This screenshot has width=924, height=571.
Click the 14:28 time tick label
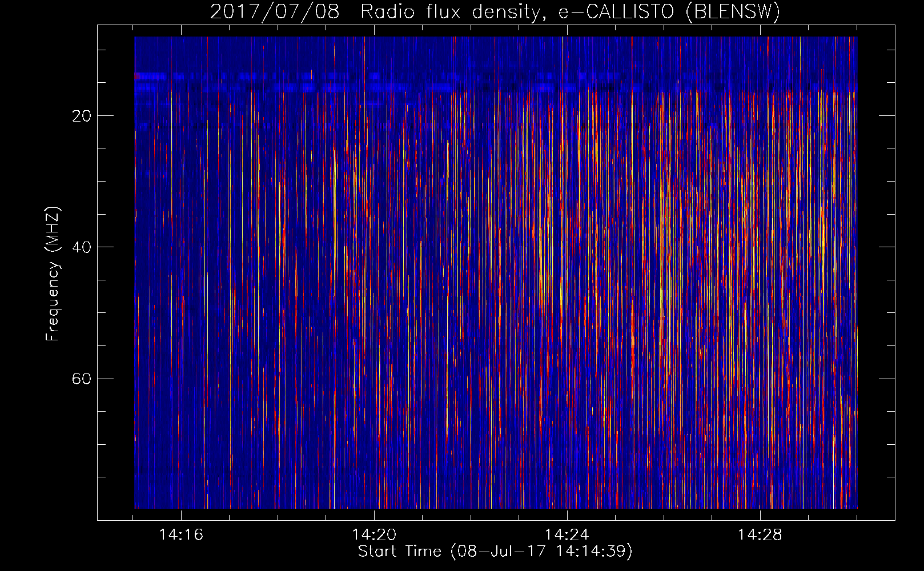point(760,535)
